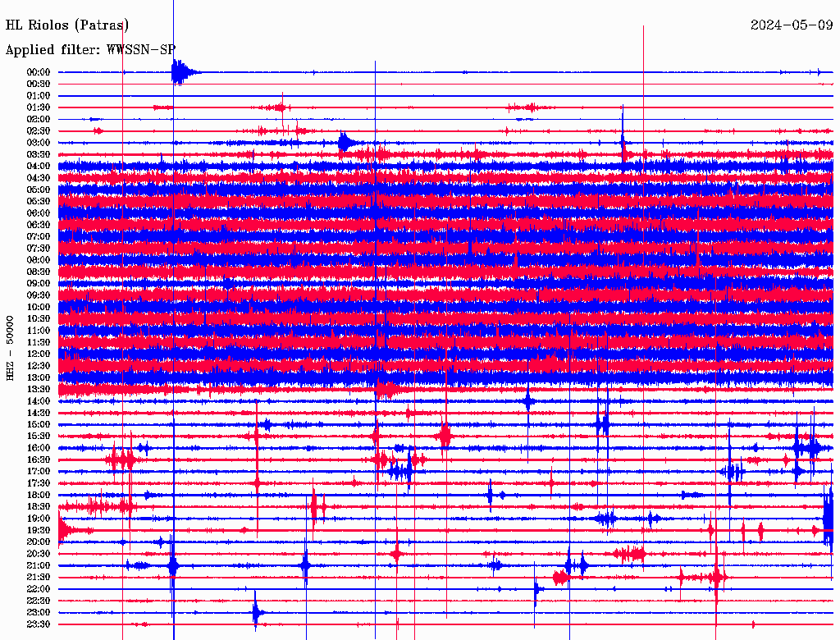
Task: Click the '21:30' time label
Action: [x=39, y=578]
